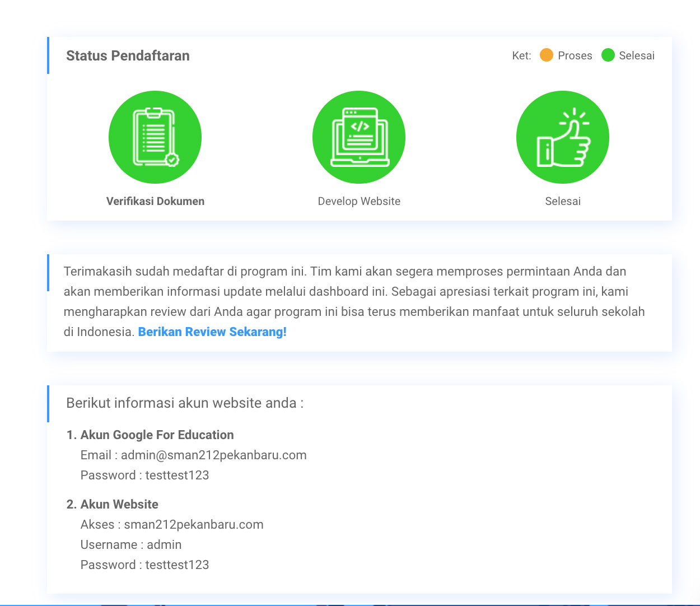Select the Berikut informasi akun website heading
The image size is (700, 606).
tap(184, 403)
